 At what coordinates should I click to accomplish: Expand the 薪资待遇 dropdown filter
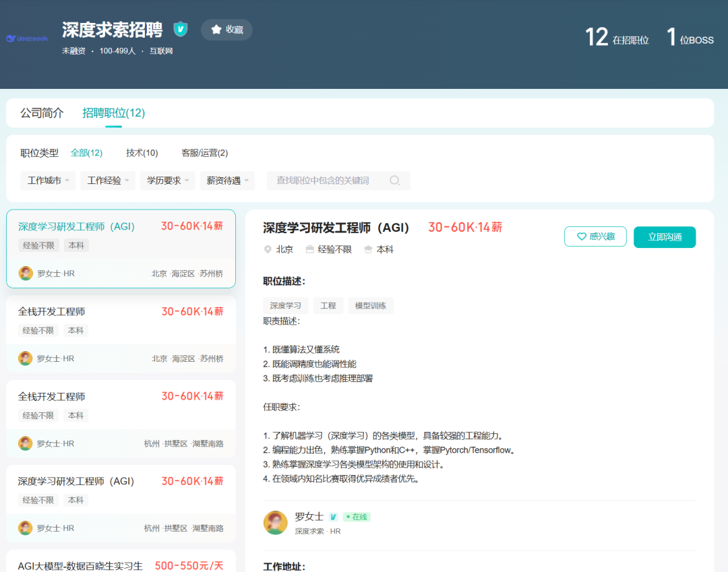[228, 181]
